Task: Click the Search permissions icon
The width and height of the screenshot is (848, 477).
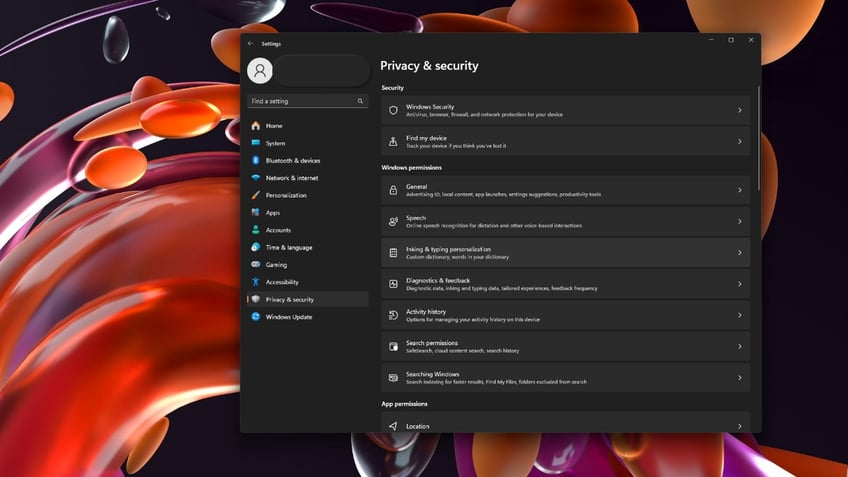Action: coord(393,346)
